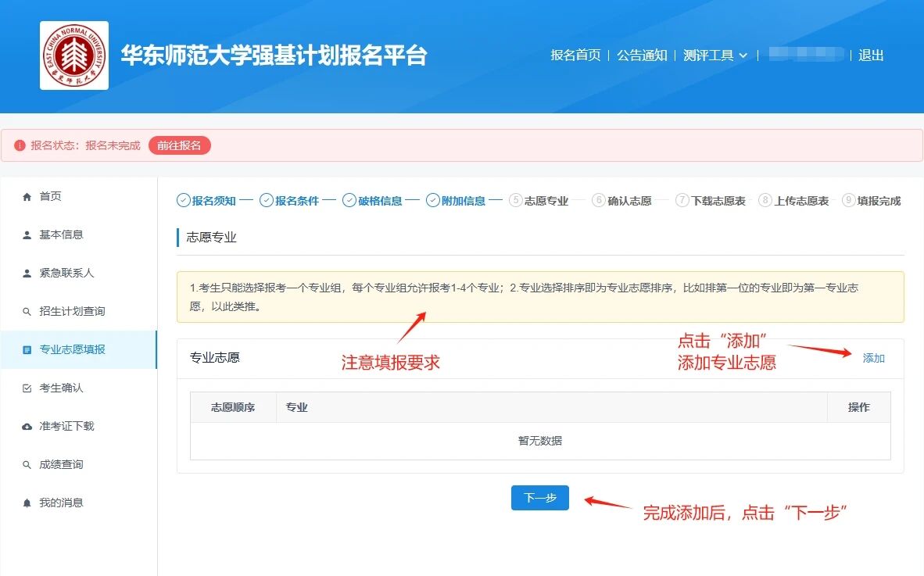924x576 pixels.
Task: Click the 下一步 button
Action: pyautogui.click(x=539, y=498)
